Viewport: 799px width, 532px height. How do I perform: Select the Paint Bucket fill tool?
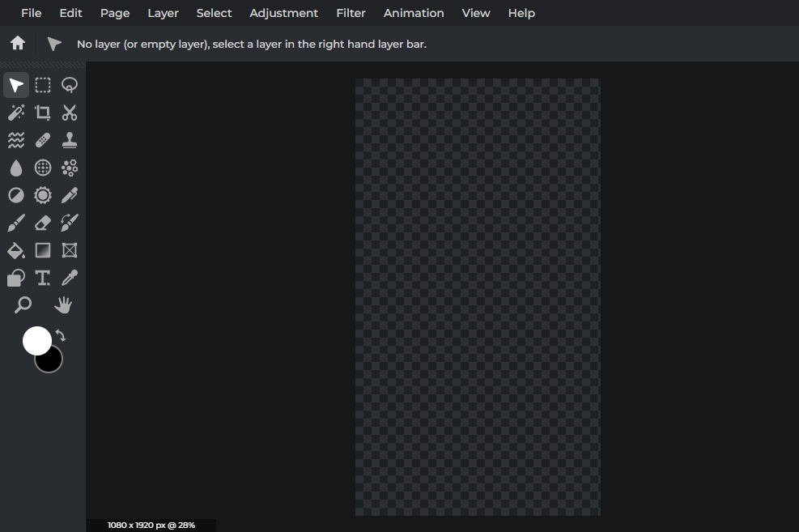(16, 250)
